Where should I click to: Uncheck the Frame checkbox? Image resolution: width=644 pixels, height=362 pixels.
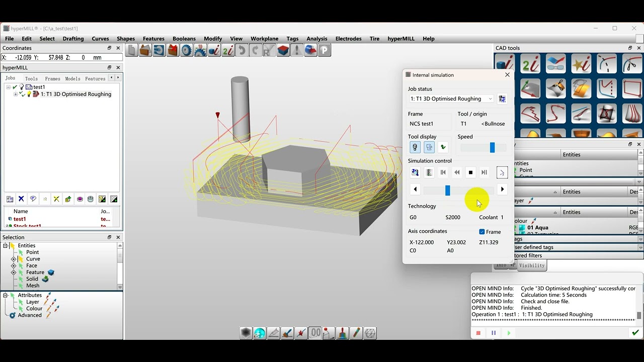(x=482, y=232)
